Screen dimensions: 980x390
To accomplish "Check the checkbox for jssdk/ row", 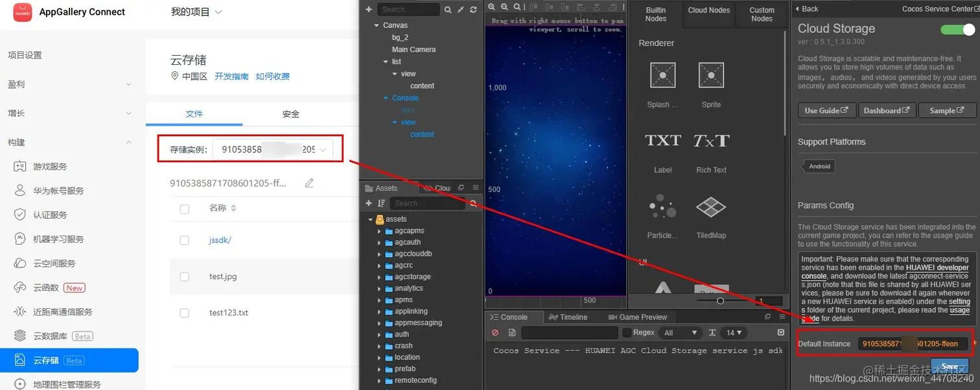I will pos(185,240).
